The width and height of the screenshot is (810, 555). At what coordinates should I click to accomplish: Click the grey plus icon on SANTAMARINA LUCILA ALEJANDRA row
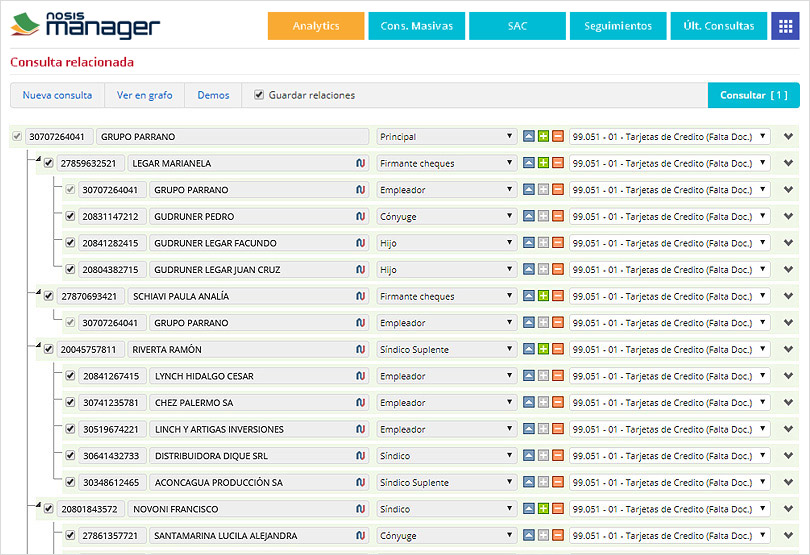coord(543,535)
